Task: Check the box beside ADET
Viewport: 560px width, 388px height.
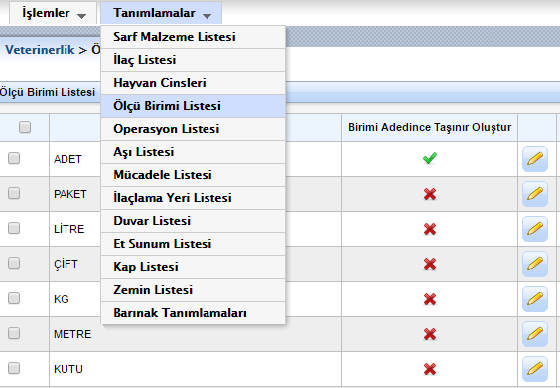Action: 14,158
